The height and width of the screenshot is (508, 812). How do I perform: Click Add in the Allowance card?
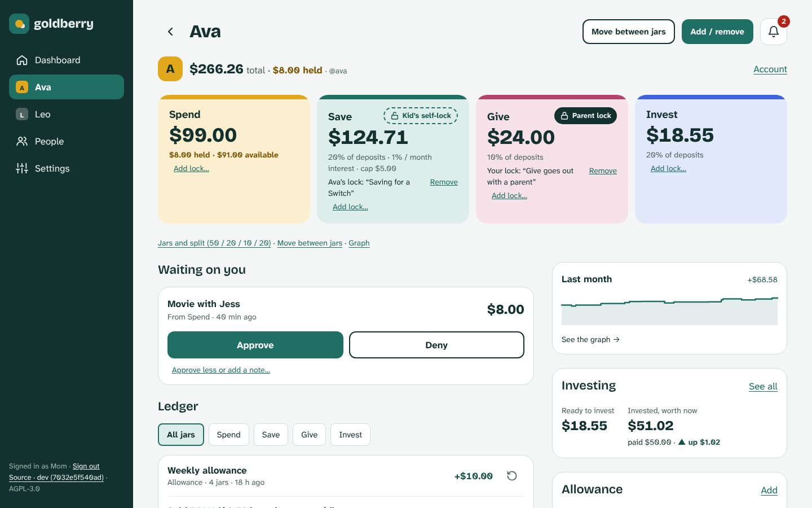[x=769, y=490]
